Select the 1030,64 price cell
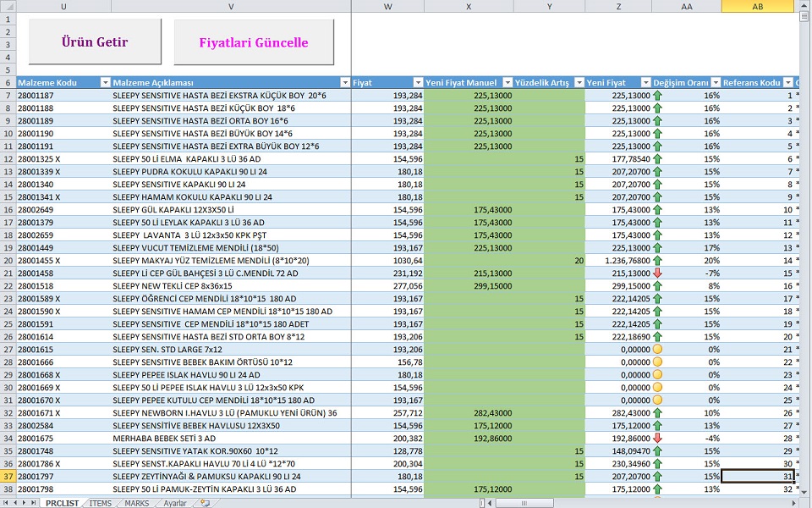 (x=388, y=260)
